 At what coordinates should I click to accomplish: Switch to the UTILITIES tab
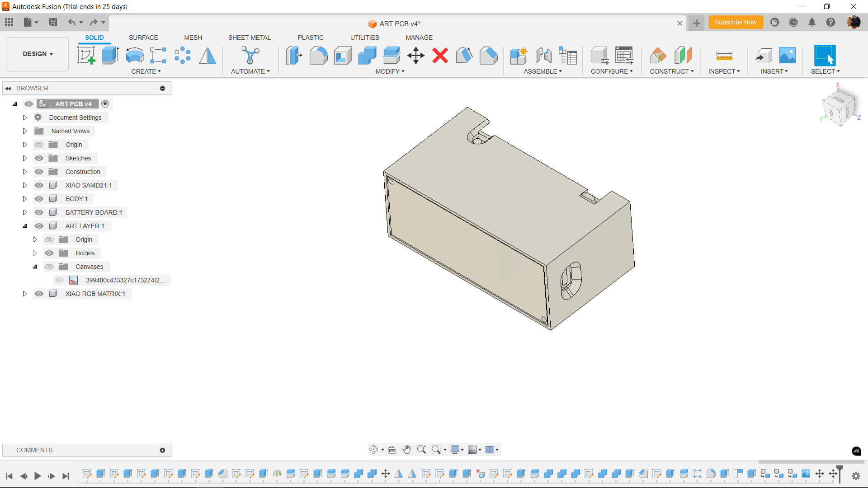365,38
